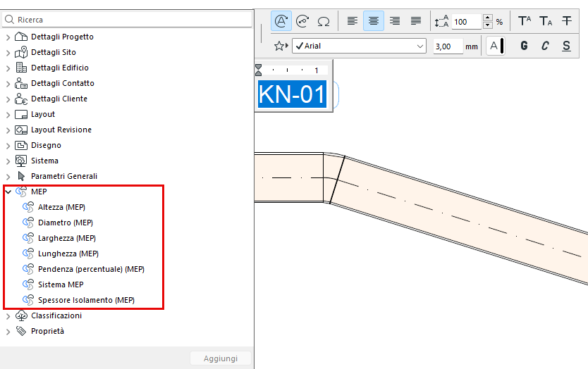The image size is (588, 369).
Task: Click the line spacing icon
Action: click(442, 21)
